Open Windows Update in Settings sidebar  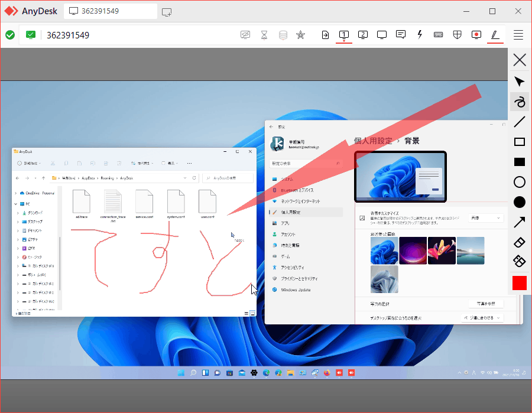click(306, 290)
